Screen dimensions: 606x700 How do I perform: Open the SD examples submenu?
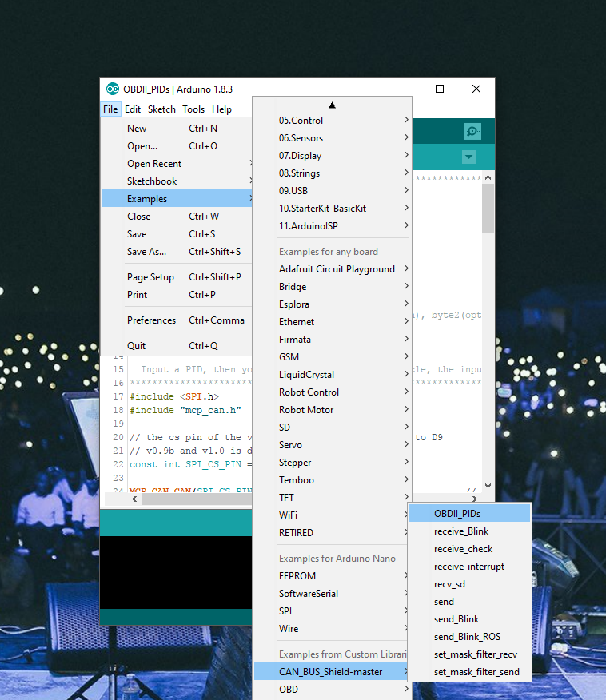(x=332, y=428)
